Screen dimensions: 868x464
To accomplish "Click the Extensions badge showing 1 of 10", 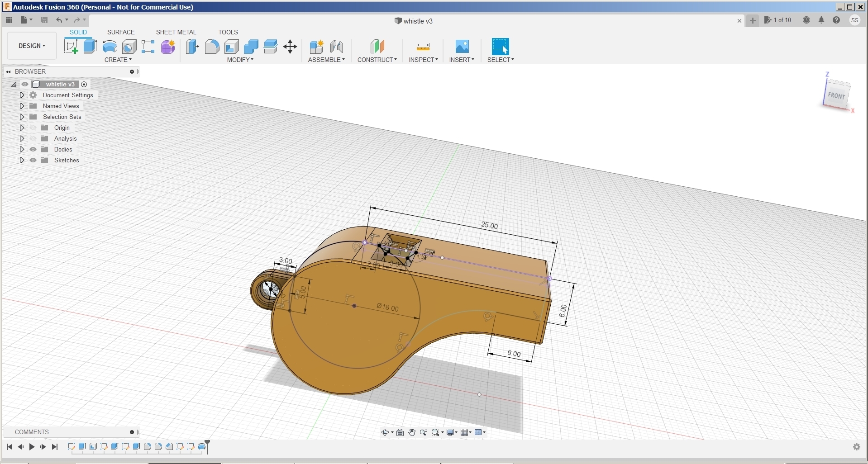I will (777, 20).
